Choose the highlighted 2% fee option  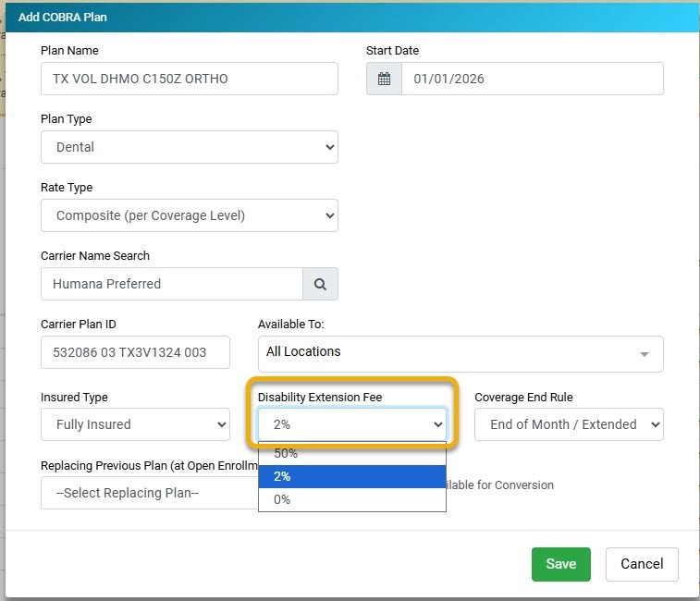[x=352, y=476]
